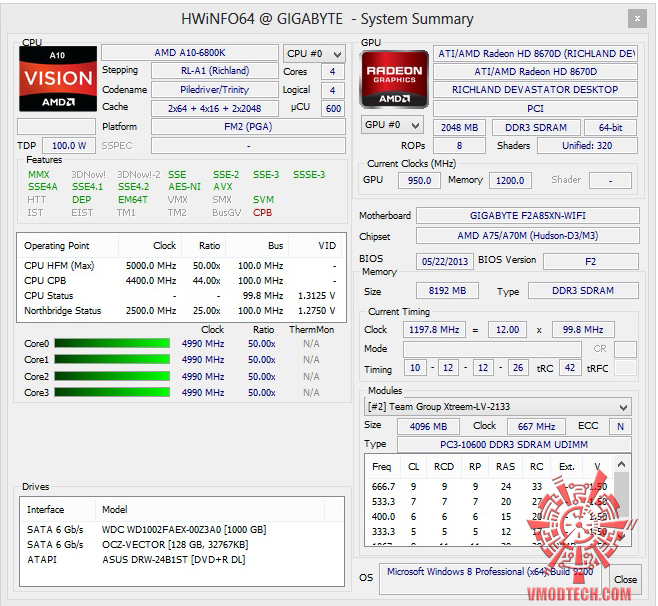Click the tRC value 42
Screen dimensions: 658x606
(x=569, y=368)
